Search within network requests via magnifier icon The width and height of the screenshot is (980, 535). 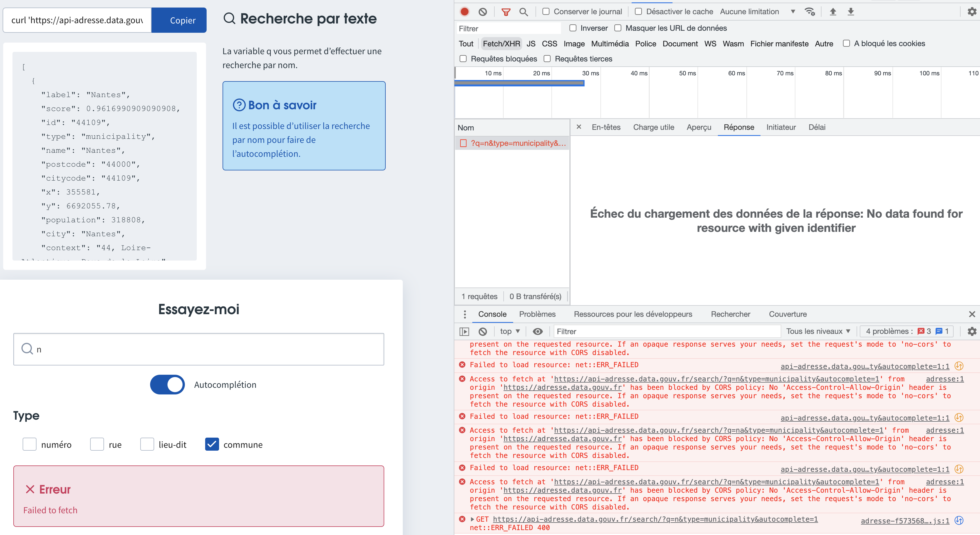(524, 11)
